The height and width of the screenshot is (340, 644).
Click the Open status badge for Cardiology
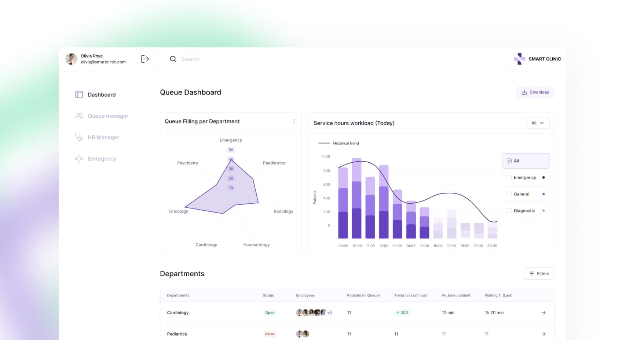pos(270,313)
